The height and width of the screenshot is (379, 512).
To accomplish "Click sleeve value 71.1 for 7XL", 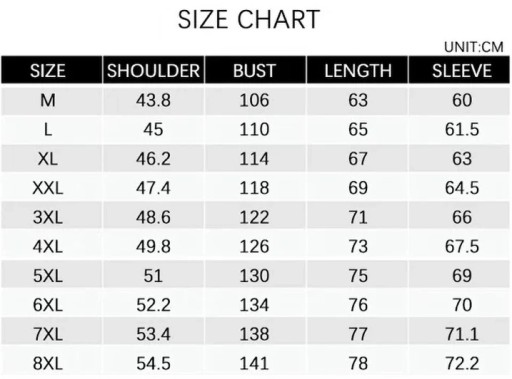I will click(x=462, y=334).
